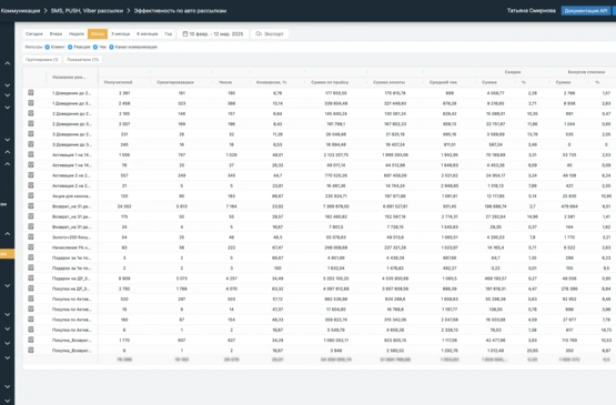Click the Клиент filter circle icon
616x405 pixels.
coord(48,46)
